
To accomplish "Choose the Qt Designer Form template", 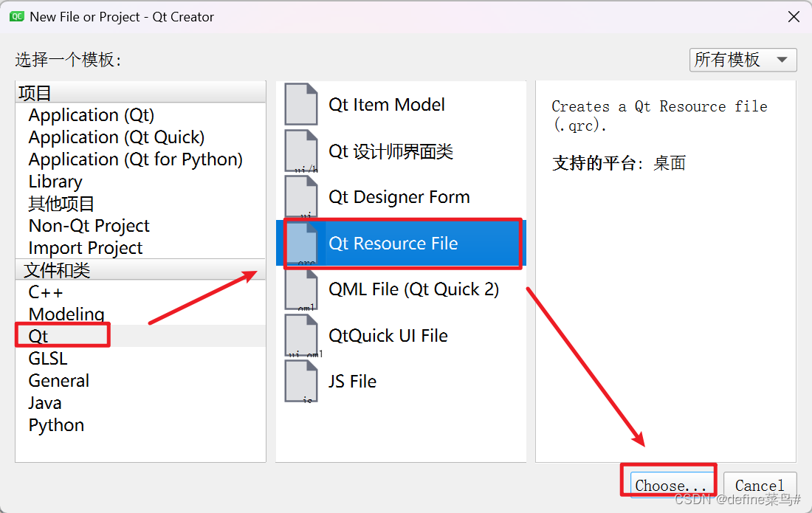I will (x=401, y=196).
